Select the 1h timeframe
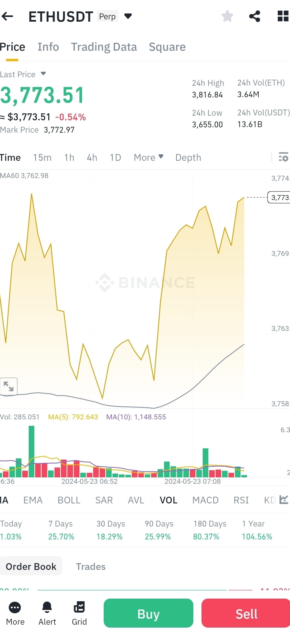The height and width of the screenshot is (644, 290). [x=69, y=158]
